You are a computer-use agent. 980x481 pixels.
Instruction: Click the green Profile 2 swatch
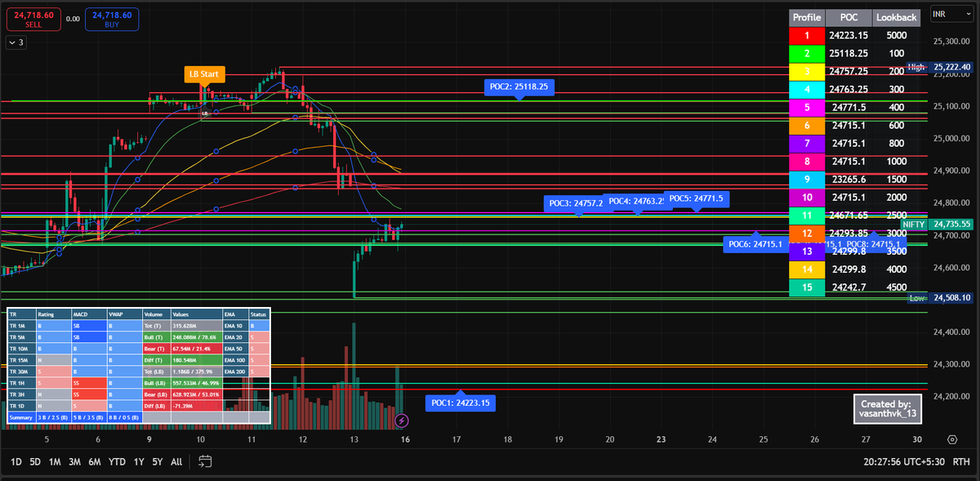[807, 54]
